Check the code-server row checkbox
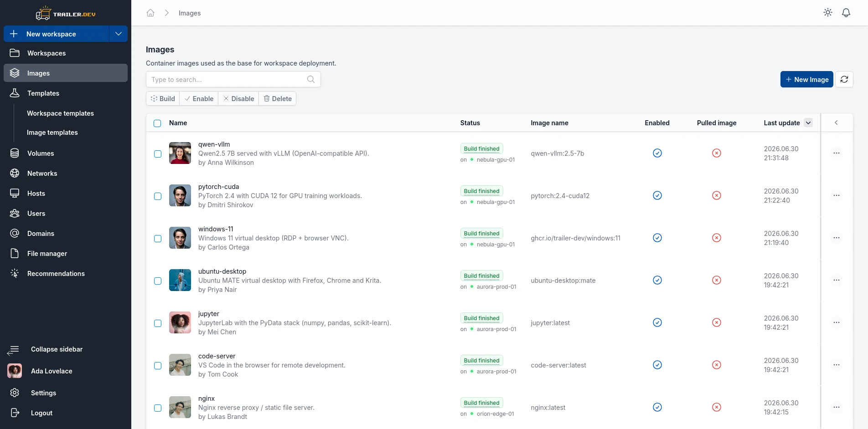 (158, 366)
